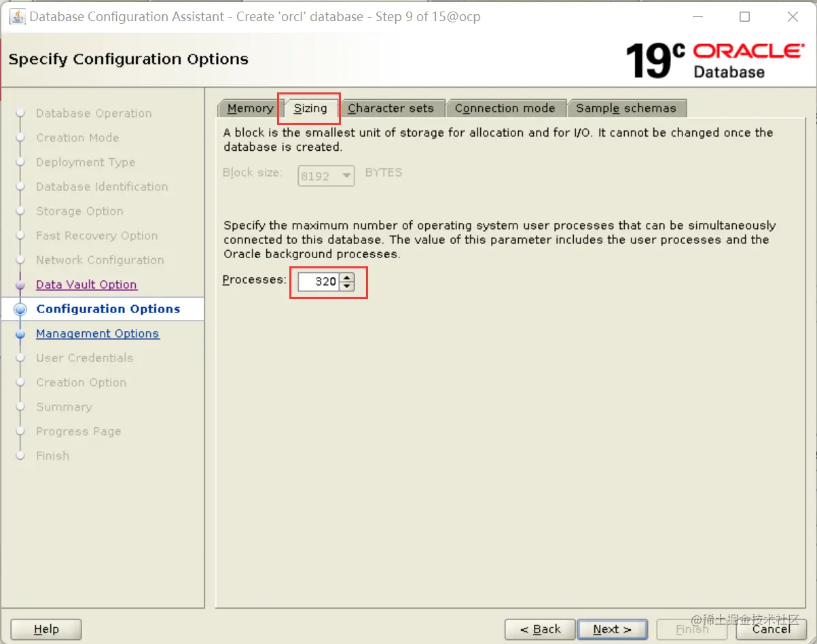The height and width of the screenshot is (644, 817).
Task: Click the Block size label
Action: pos(252,173)
